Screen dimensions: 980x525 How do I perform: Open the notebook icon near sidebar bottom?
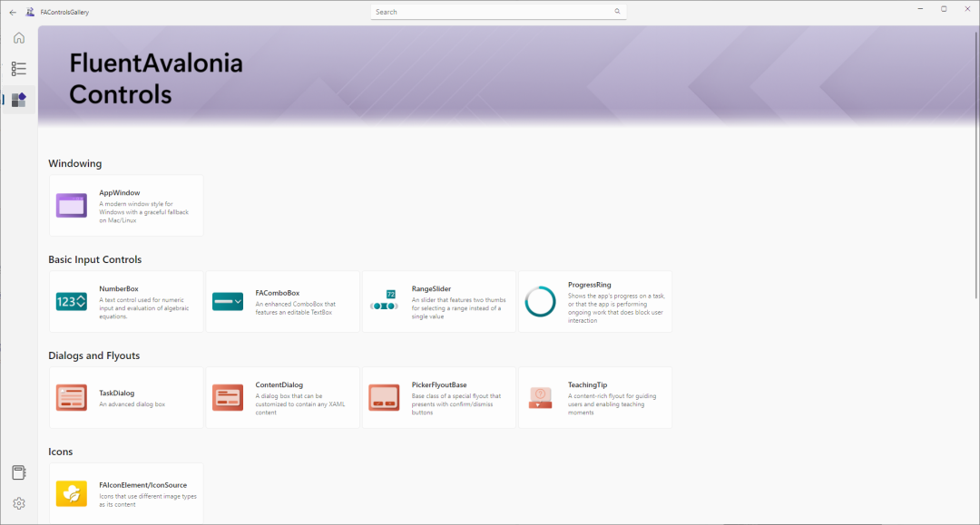pos(19,472)
